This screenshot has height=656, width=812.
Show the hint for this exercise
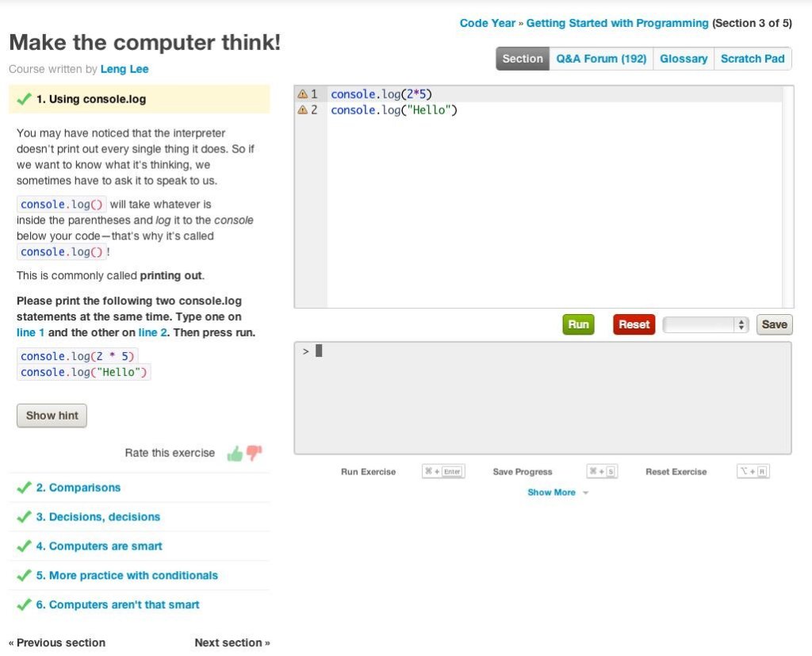tap(52, 415)
